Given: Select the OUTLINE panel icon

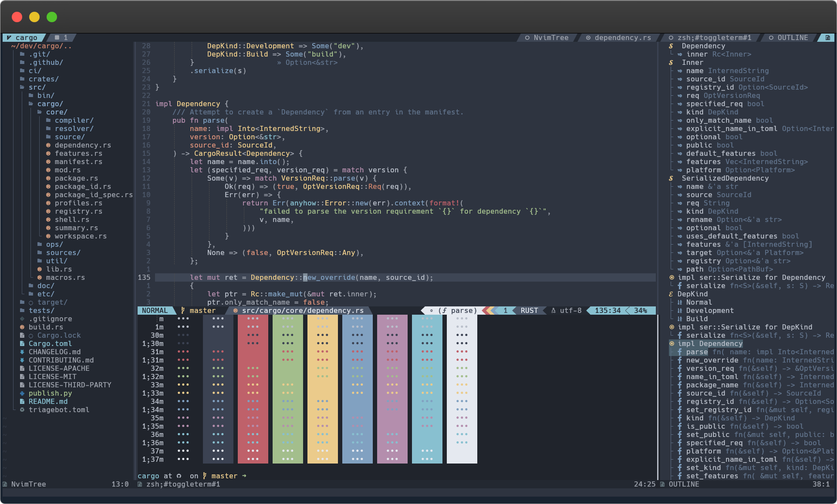Looking at the screenshot, I should tap(827, 37).
